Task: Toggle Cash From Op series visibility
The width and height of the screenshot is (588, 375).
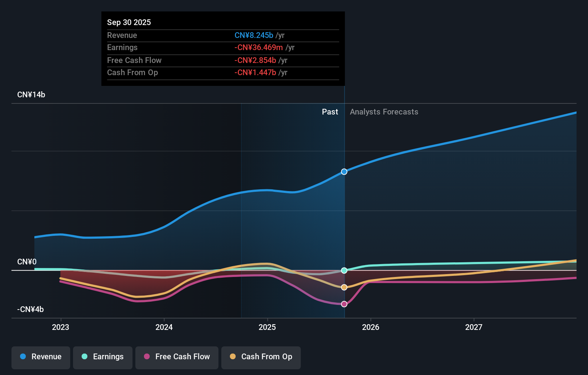Action: click(261, 357)
